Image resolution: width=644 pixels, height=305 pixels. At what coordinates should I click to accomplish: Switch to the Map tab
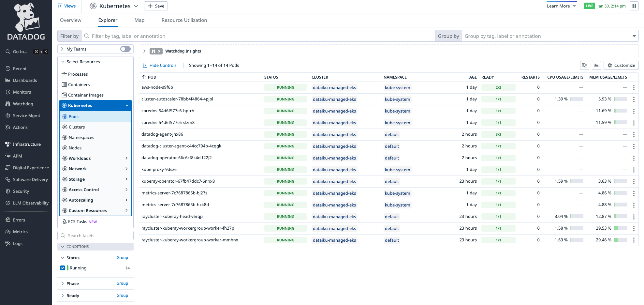pyautogui.click(x=139, y=20)
